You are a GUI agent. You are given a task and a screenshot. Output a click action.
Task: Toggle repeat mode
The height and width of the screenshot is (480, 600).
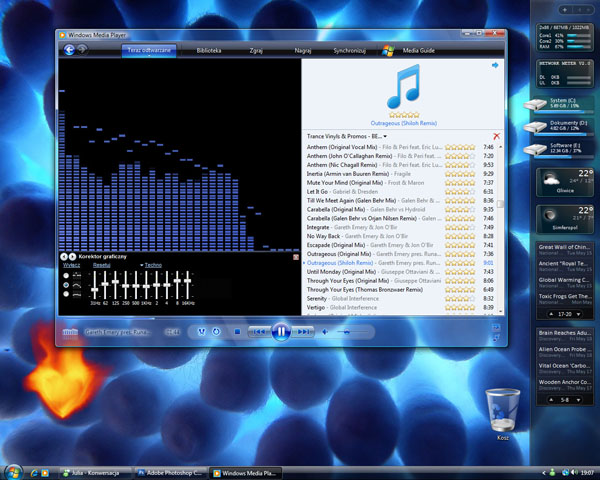click(x=216, y=332)
